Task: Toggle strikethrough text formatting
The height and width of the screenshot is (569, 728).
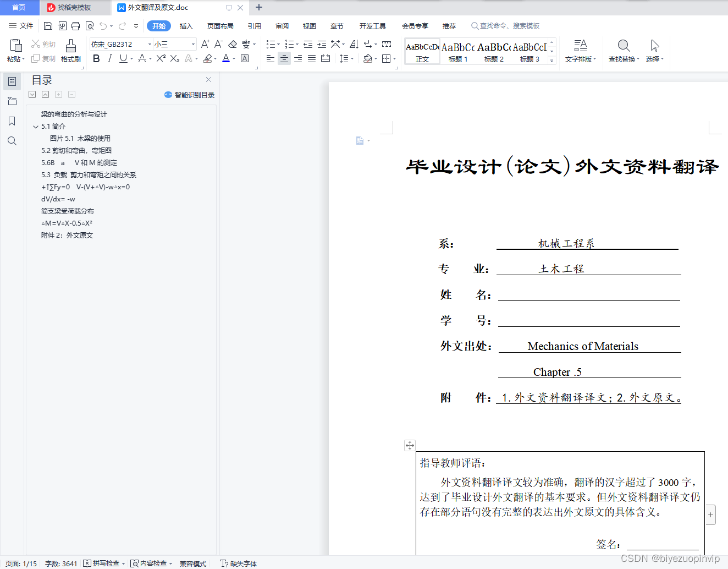Action: [142, 58]
